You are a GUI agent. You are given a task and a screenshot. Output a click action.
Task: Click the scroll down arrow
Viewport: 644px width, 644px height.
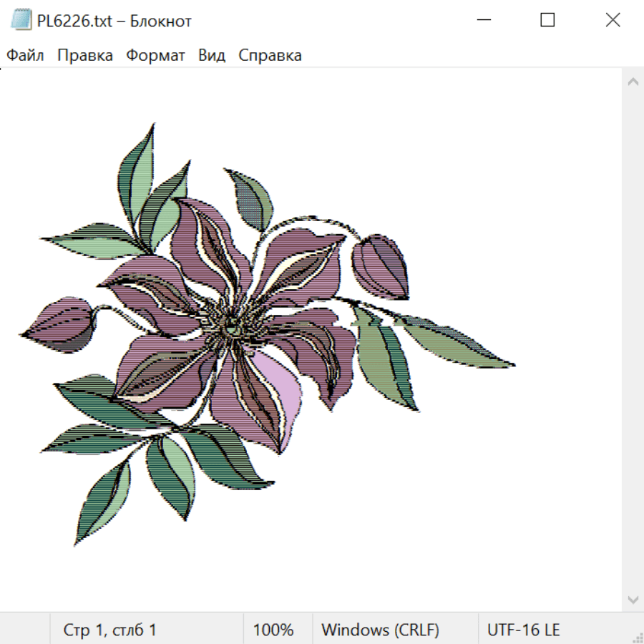click(633, 600)
